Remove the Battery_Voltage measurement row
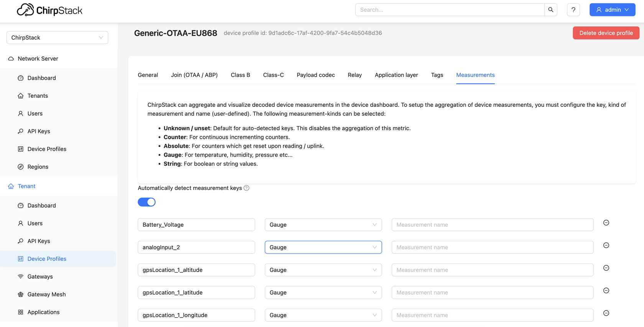The image size is (644, 327). tap(606, 223)
